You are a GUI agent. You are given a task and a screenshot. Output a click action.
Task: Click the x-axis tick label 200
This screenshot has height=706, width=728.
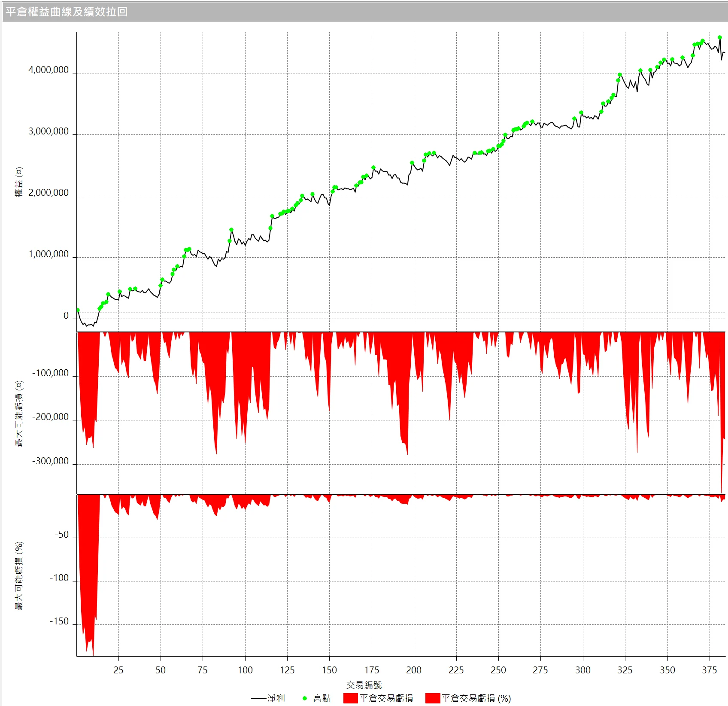pos(414,670)
